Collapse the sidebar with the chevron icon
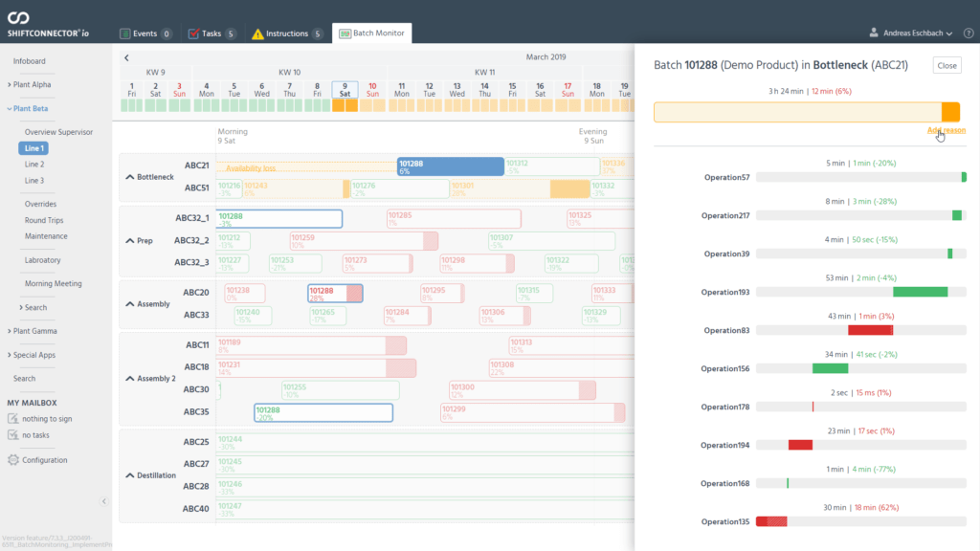The width and height of the screenshot is (980, 551). pyautogui.click(x=103, y=501)
